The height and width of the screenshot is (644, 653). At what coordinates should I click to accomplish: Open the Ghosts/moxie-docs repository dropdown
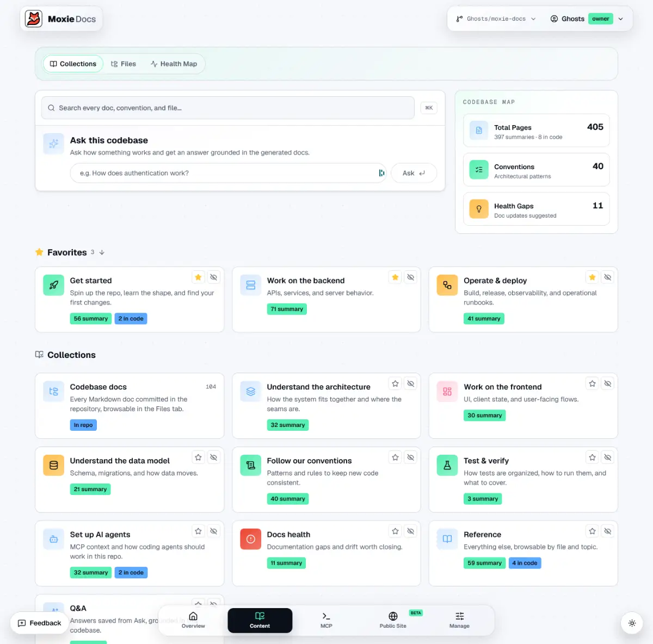(x=496, y=18)
